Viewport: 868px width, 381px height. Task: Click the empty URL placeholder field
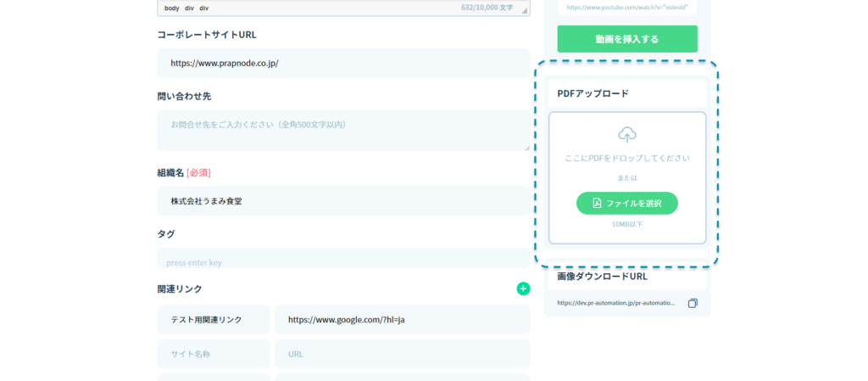[402, 354]
